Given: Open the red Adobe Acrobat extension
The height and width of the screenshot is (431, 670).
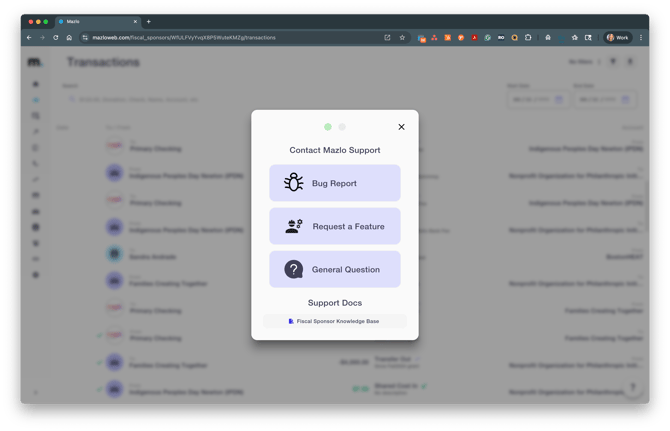Looking at the screenshot, I should pos(474,38).
